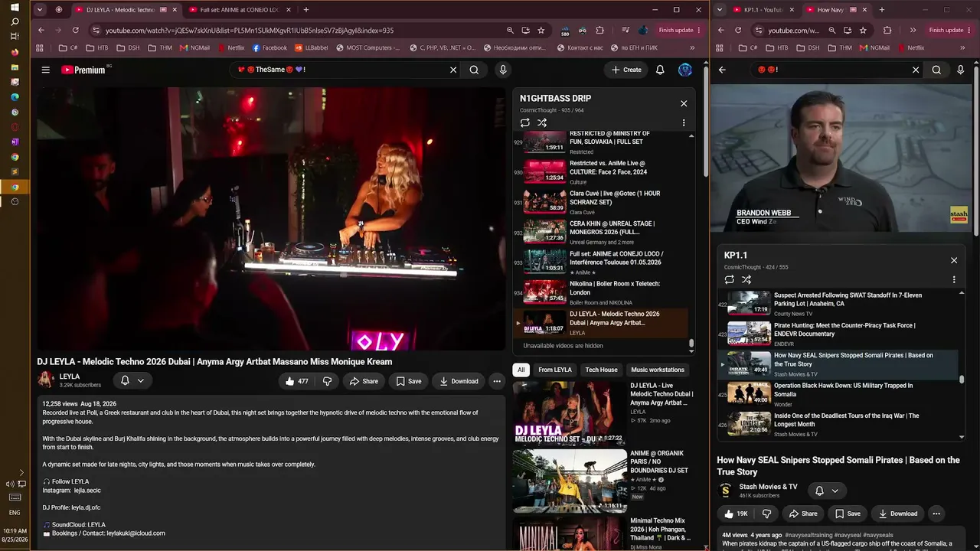Open the YouTube guide hamburger menu
Screen dimensions: 980x551
46,70
